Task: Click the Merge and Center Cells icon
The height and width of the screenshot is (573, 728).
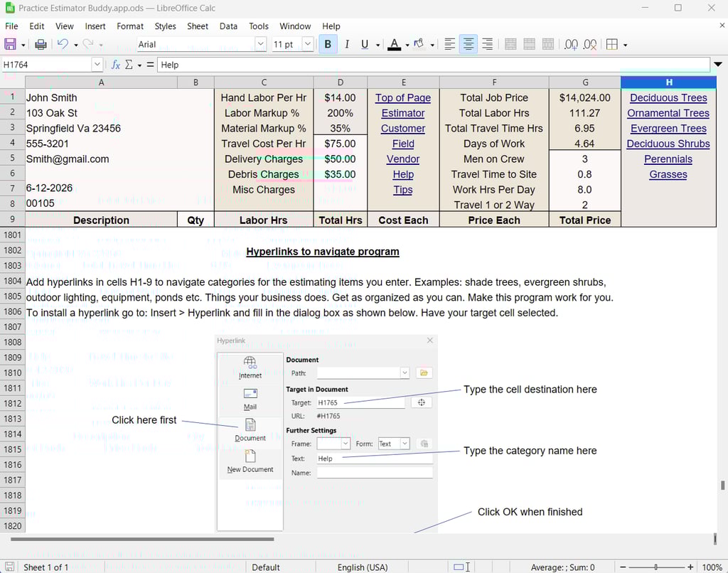Action: click(x=510, y=44)
